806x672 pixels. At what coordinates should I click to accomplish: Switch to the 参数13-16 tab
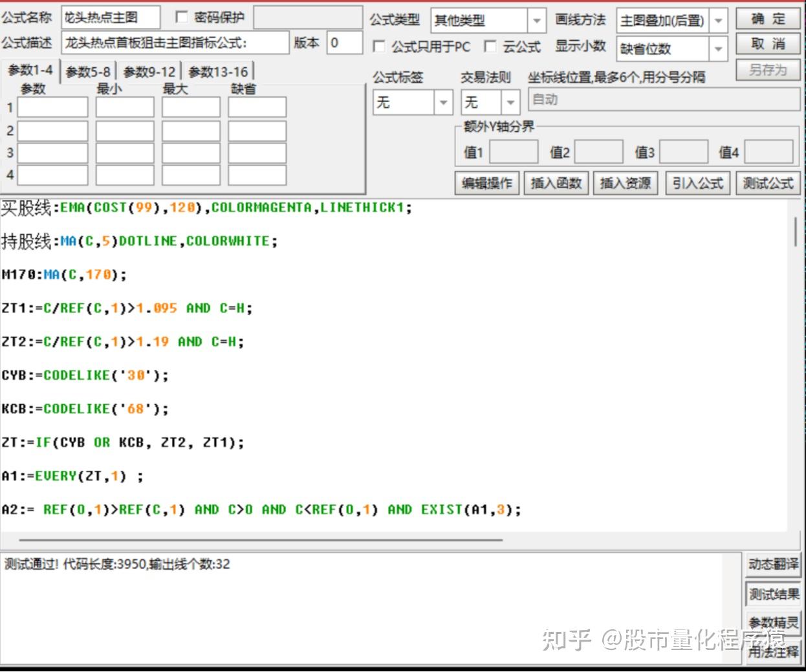pos(218,72)
